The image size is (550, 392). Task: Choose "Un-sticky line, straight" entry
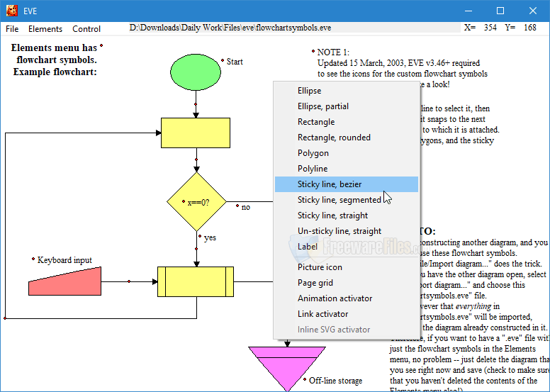pos(346,231)
